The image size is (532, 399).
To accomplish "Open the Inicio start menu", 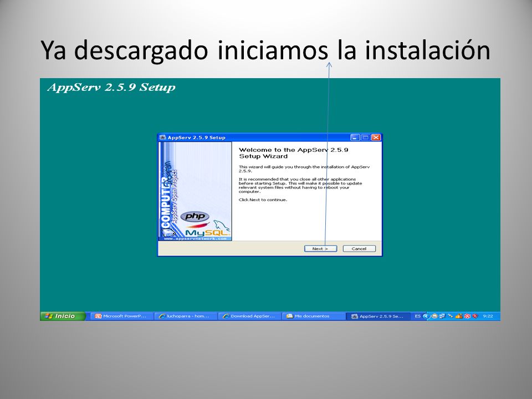I will (x=63, y=316).
